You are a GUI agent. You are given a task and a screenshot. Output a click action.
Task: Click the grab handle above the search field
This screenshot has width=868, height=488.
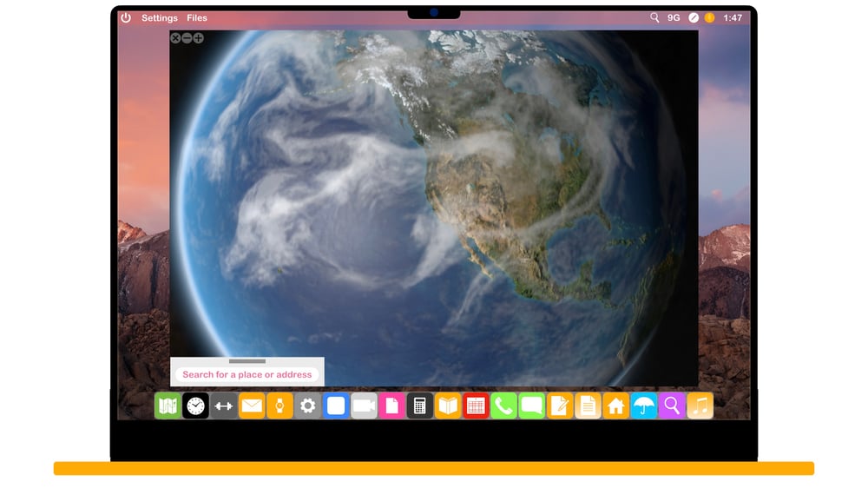pos(247,361)
